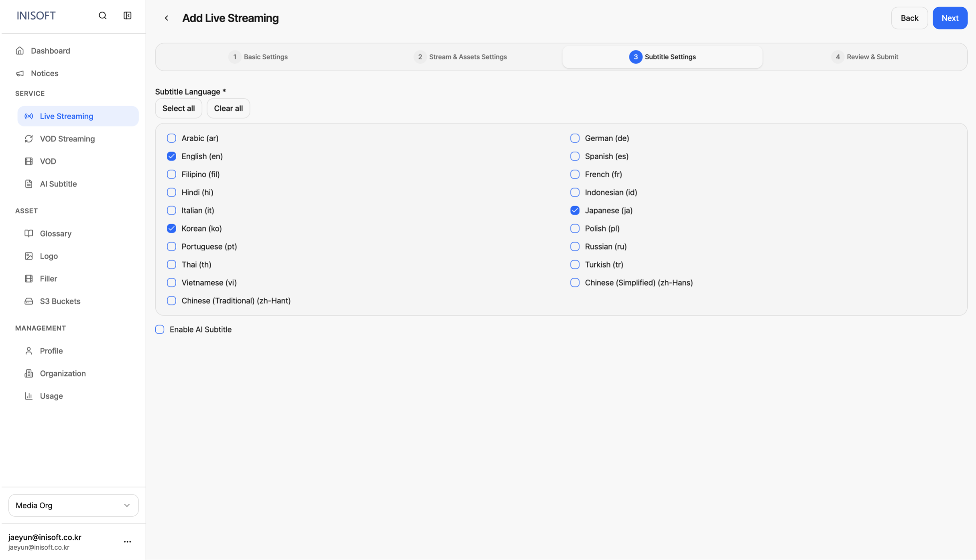The image size is (976, 560).
Task: Click the Notices megaphone icon
Action: pos(20,73)
